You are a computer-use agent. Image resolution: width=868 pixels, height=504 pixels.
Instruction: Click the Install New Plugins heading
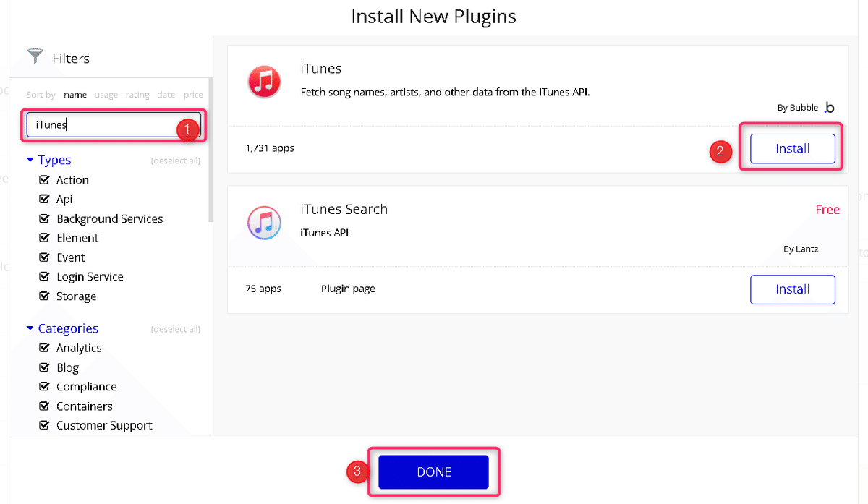[434, 17]
